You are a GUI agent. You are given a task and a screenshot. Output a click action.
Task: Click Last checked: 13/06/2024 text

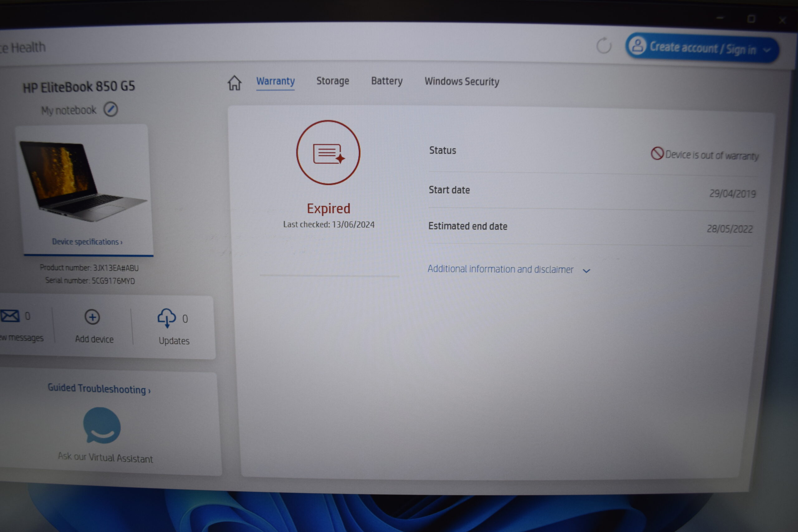[x=329, y=225]
